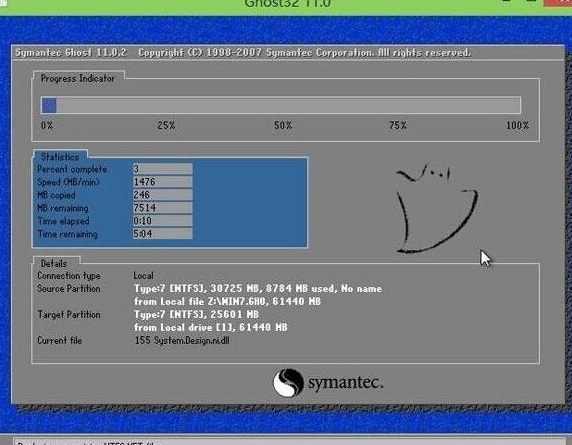The image size is (572, 445).
Task: Click the Speed (MB/min) label
Action: point(68,182)
